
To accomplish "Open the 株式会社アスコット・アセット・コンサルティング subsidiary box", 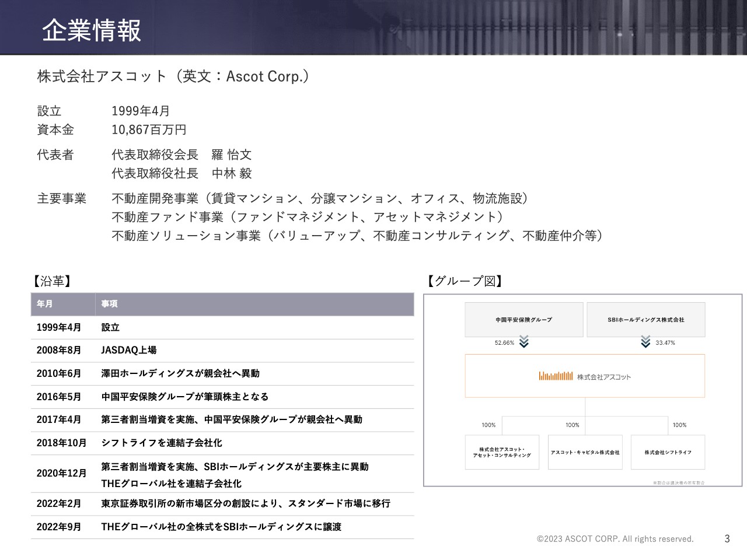I will [x=501, y=452].
